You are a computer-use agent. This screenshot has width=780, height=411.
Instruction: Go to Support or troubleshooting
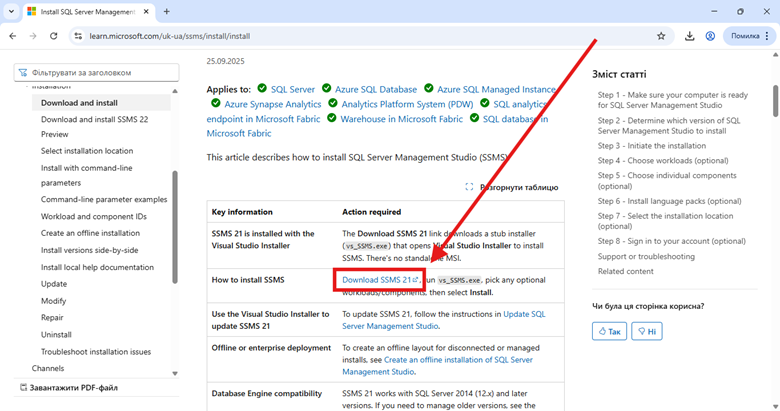click(646, 256)
